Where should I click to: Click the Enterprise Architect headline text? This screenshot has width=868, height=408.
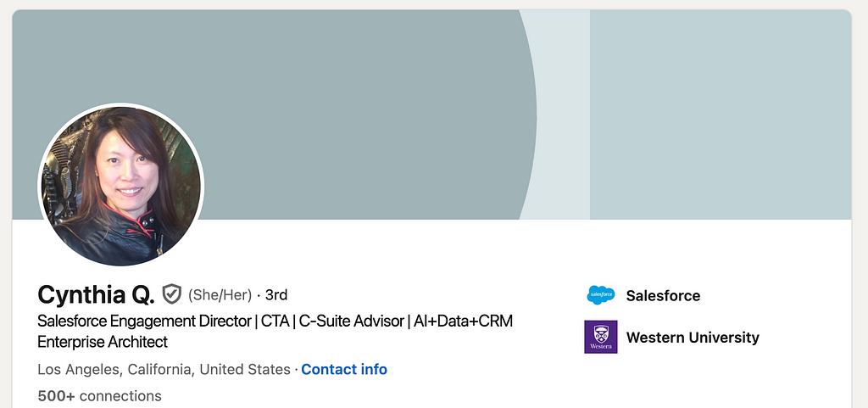click(x=103, y=342)
